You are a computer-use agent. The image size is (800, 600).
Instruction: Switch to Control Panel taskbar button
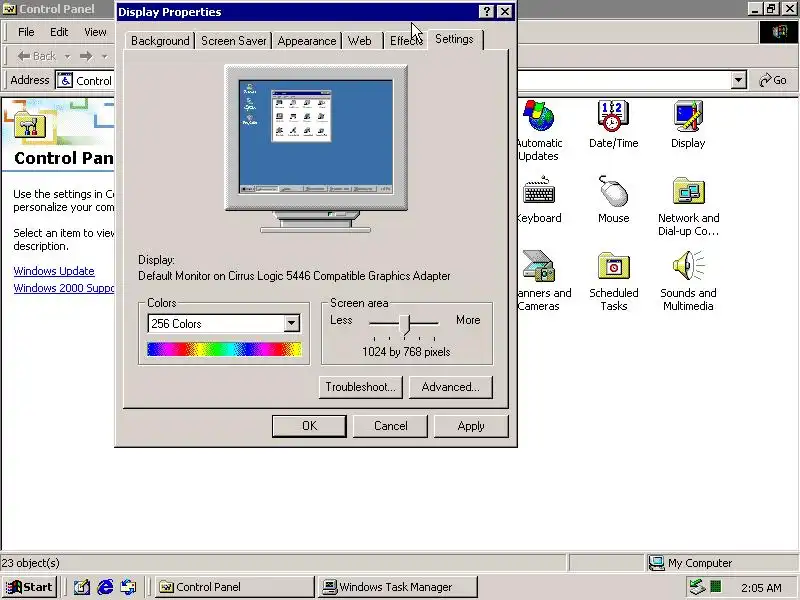pos(235,587)
